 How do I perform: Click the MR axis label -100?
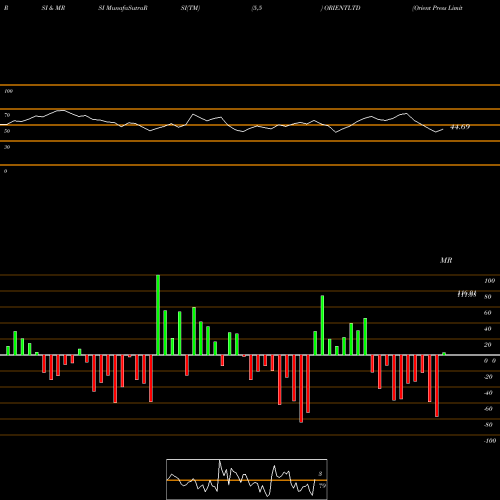tap(490, 441)
